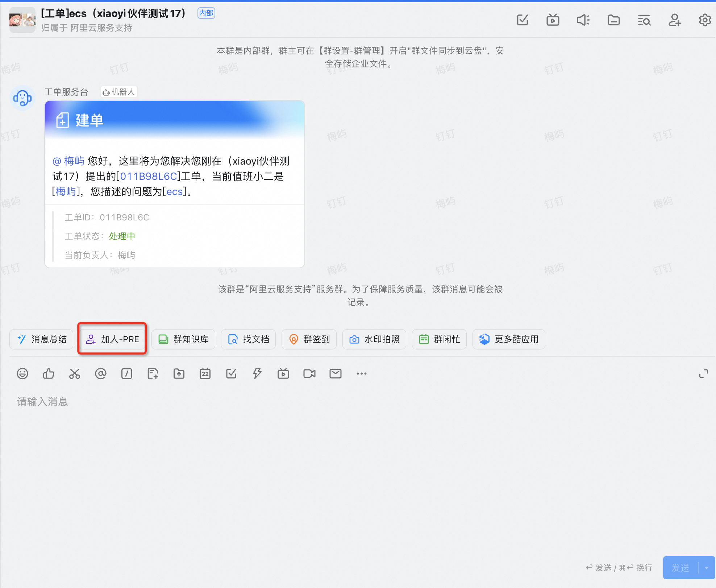Image resolution: width=716 pixels, height=588 pixels.
Task: Open 更多酷应用
Action: point(509,339)
